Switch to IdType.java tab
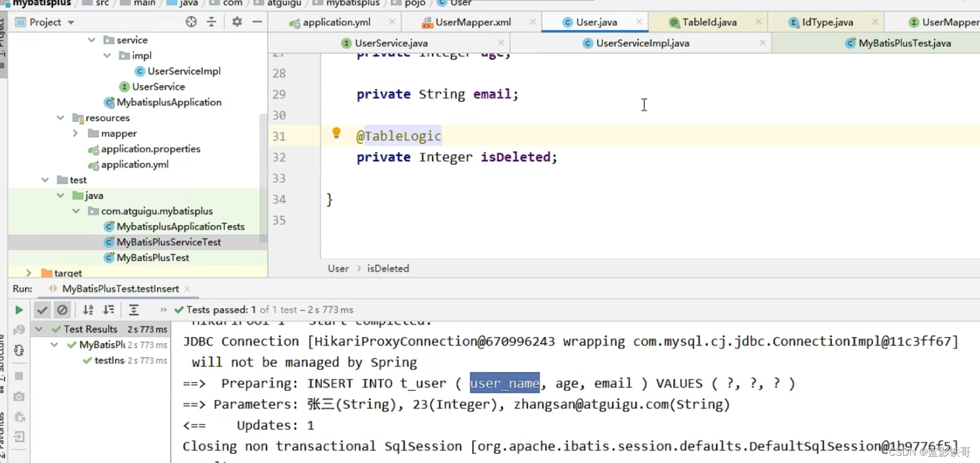The image size is (980, 463). point(827,22)
